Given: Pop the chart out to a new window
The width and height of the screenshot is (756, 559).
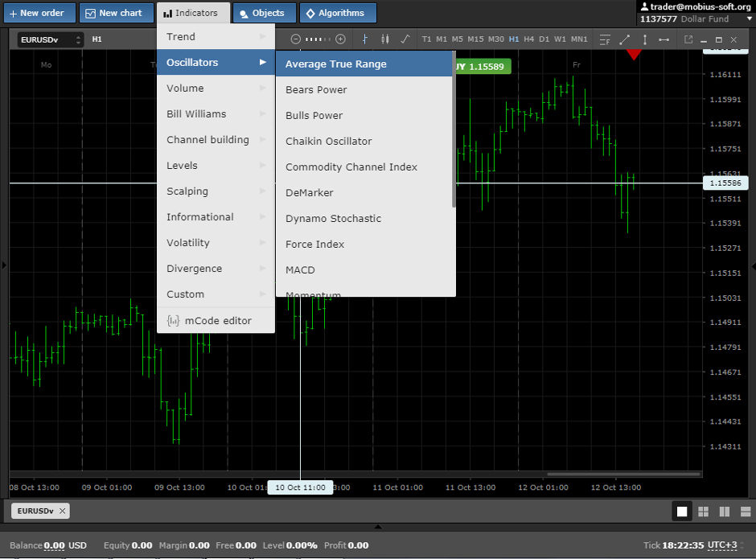Looking at the screenshot, I should 688,39.
